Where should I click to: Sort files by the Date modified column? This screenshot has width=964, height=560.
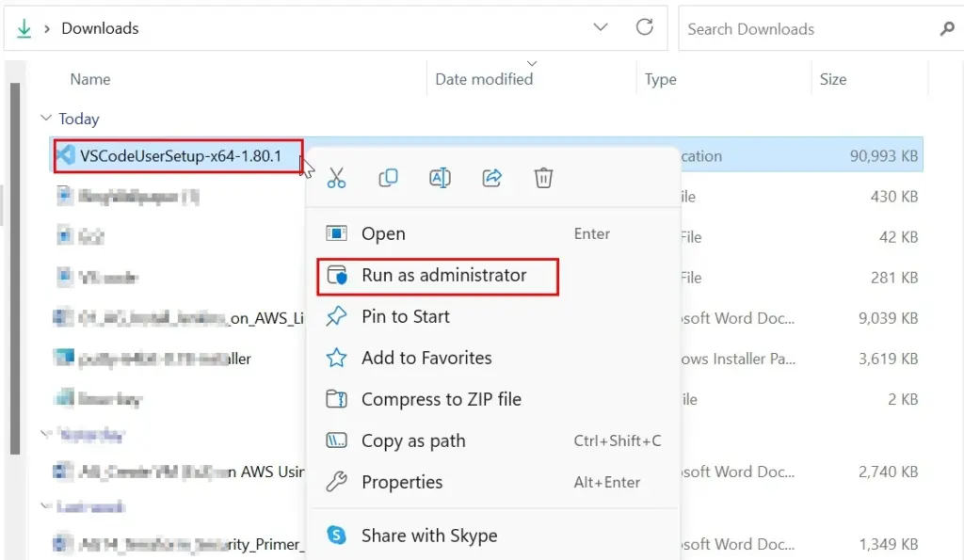click(485, 79)
